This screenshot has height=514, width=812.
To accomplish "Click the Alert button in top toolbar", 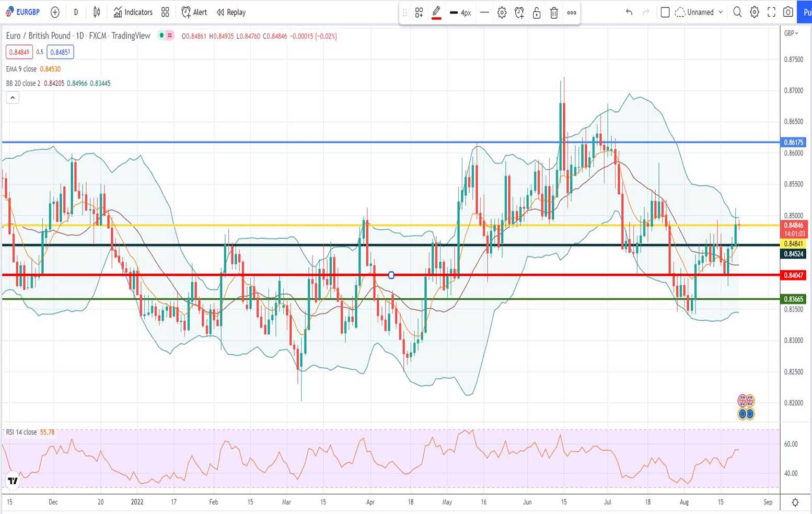I will (194, 12).
